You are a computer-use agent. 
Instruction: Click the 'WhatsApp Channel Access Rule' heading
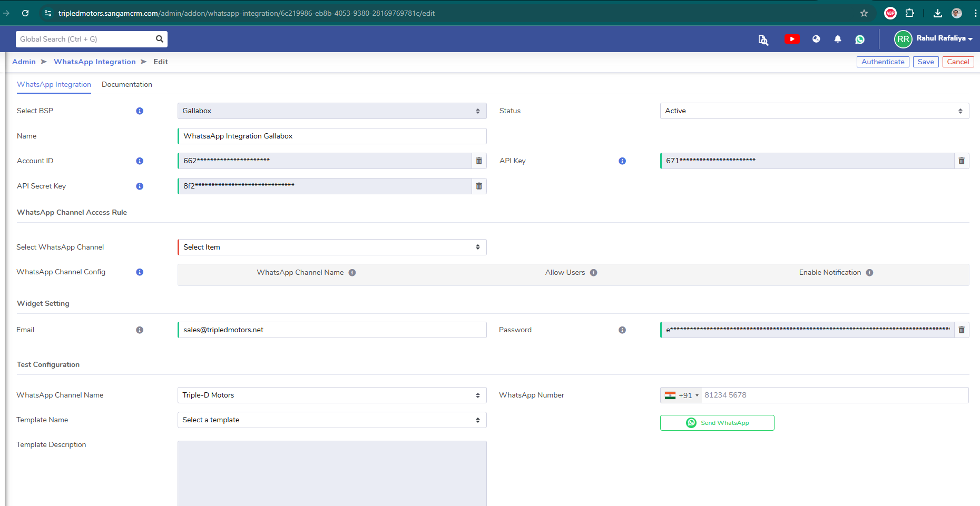pyautogui.click(x=72, y=213)
